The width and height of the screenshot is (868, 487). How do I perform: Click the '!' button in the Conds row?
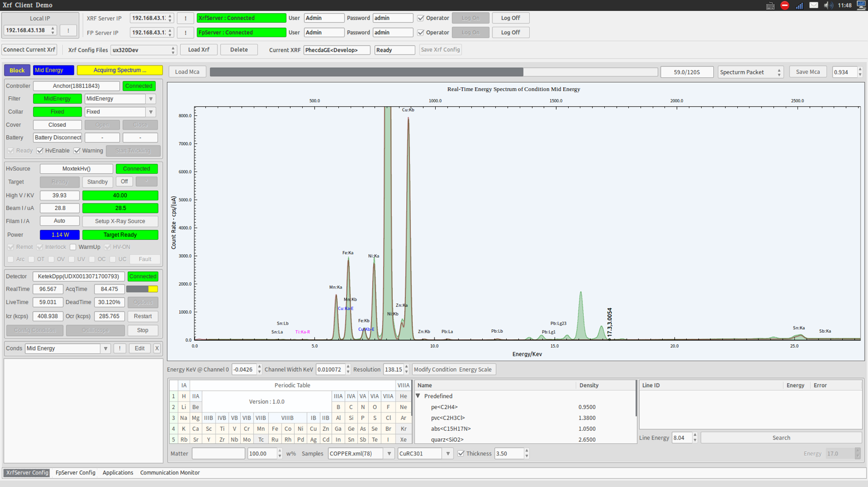[x=119, y=348]
